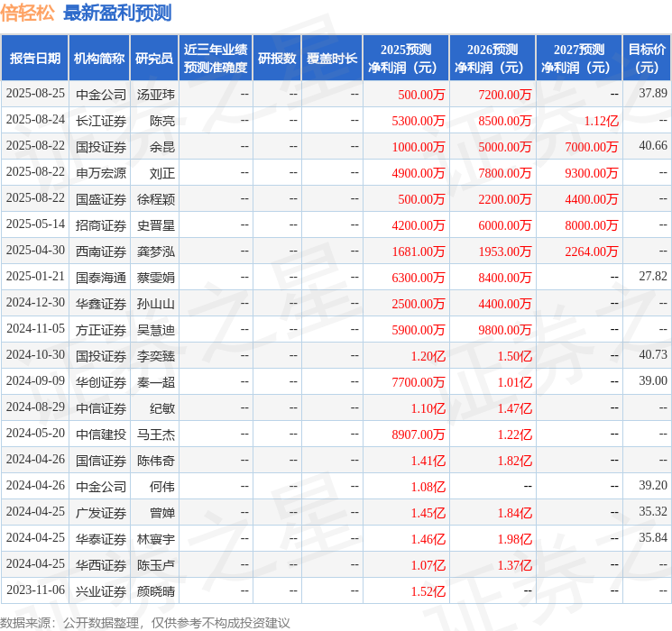Click the 1.12亿 forecast value
The image size is (672, 631).
click(602, 121)
